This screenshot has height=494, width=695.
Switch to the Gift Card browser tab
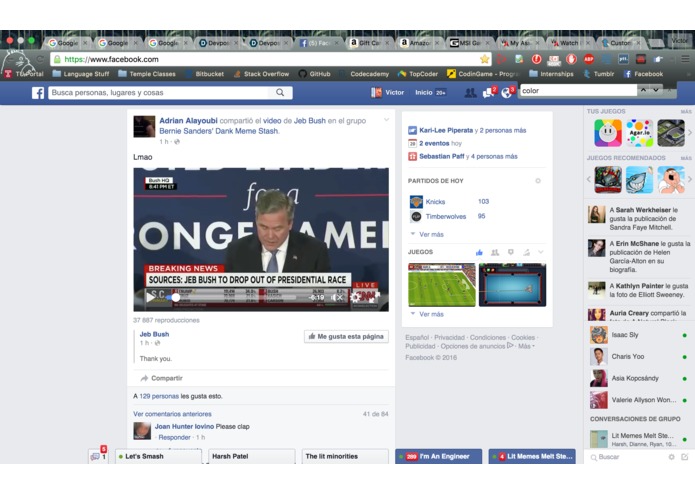tap(367, 43)
